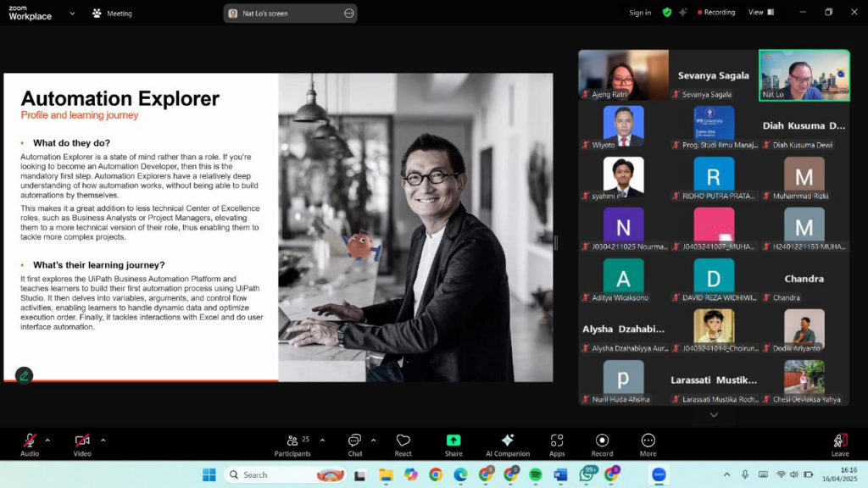This screenshot has width=868, height=488.
Task: Start video with the Video icon
Action: [x=82, y=445]
